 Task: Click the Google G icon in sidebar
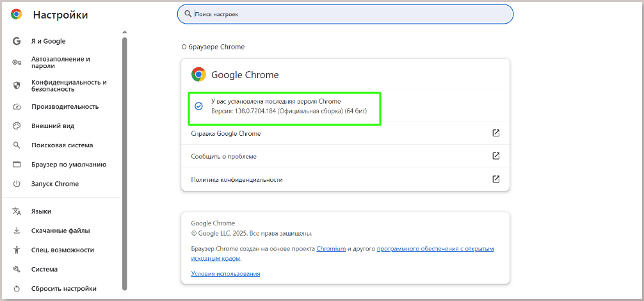[17, 41]
